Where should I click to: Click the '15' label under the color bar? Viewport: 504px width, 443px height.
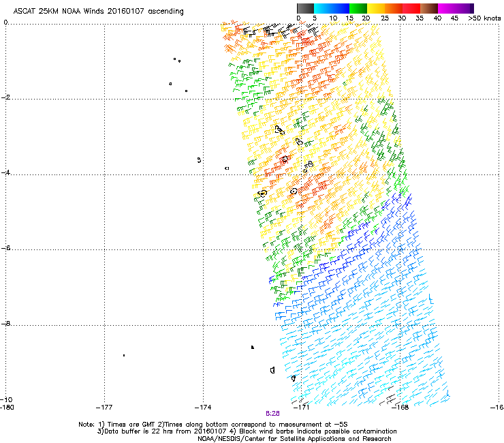click(349, 18)
